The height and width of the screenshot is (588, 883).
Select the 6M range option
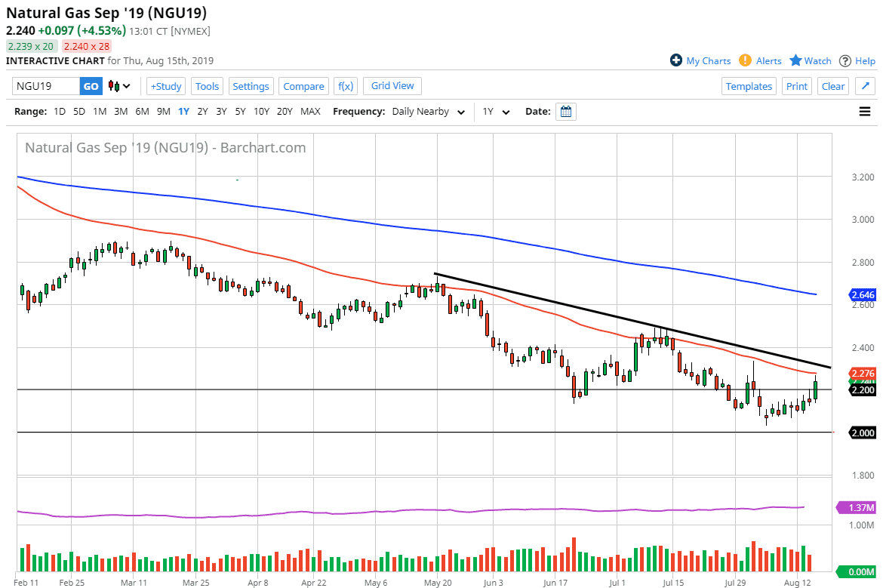tap(142, 112)
